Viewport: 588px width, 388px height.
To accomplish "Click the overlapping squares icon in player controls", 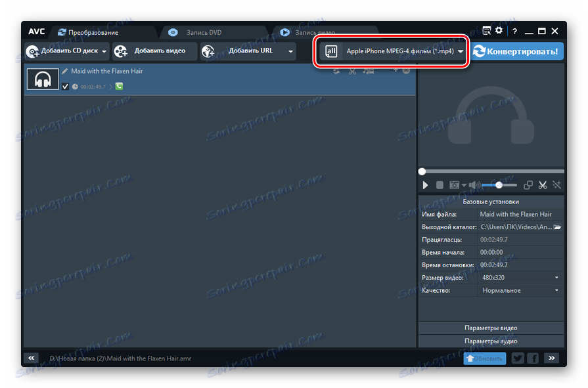I will 528,185.
